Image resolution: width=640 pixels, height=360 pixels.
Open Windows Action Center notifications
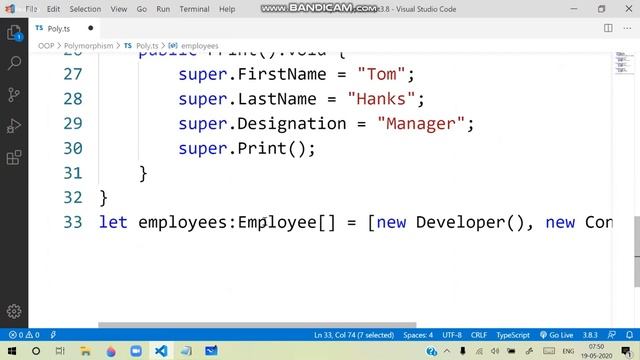(626, 351)
